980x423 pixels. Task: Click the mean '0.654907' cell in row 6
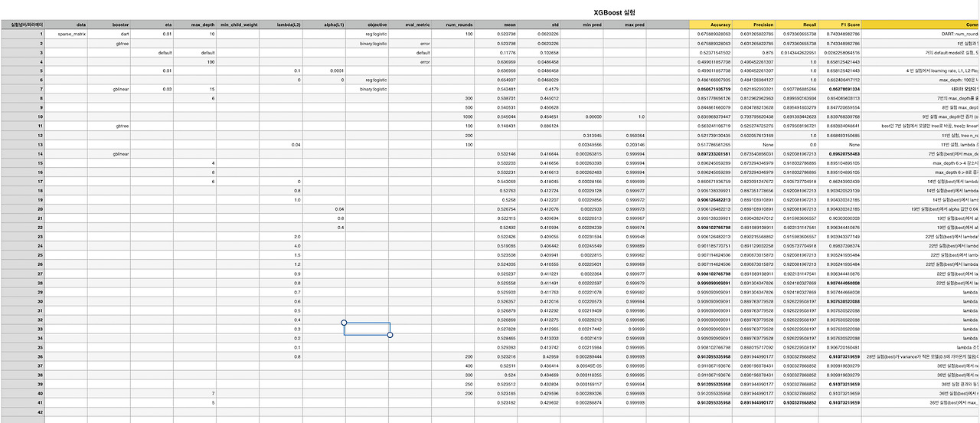click(496, 80)
